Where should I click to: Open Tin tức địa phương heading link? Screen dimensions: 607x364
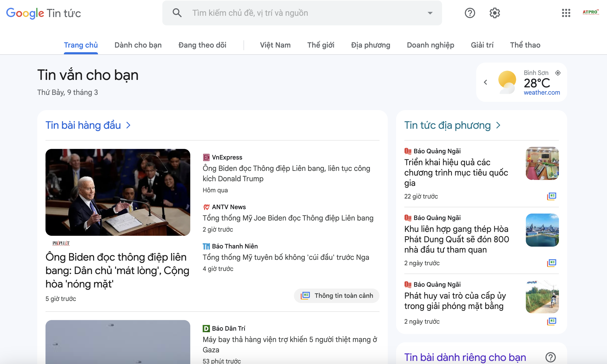pos(447,125)
